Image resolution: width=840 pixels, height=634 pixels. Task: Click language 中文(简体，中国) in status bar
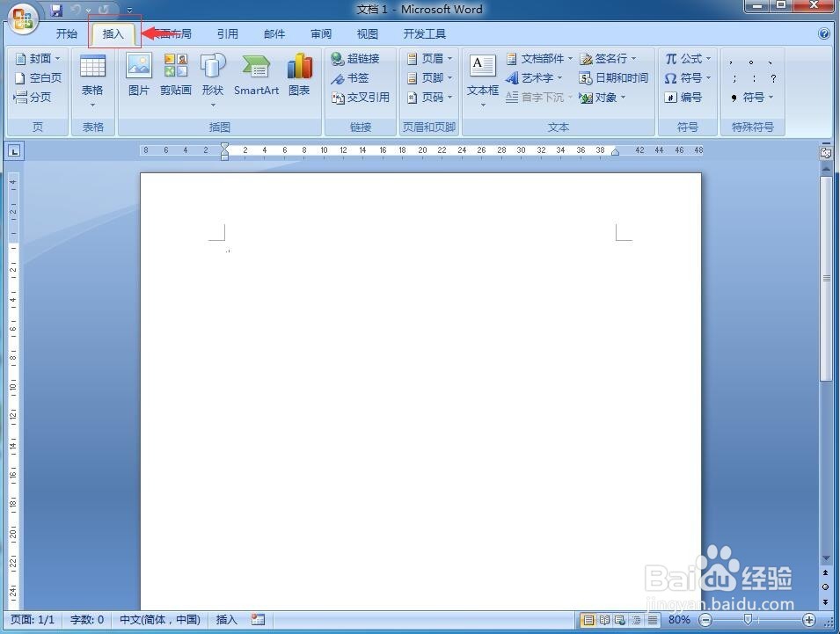pyautogui.click(x=160, y=620)
